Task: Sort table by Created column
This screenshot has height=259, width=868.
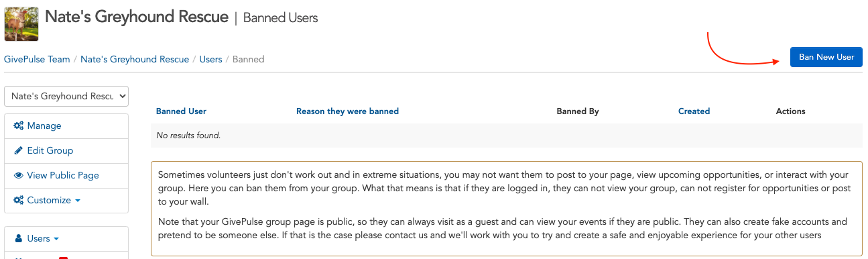Action: click(694, 111)
